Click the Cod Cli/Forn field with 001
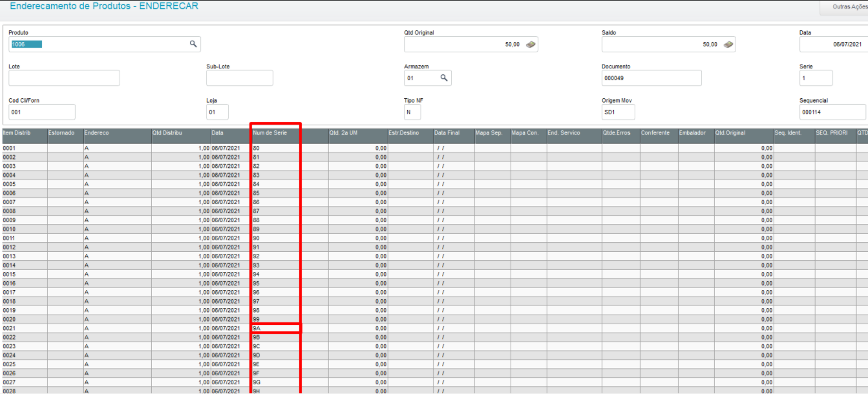This screenshot has height=394, width=868. (42, 112)
